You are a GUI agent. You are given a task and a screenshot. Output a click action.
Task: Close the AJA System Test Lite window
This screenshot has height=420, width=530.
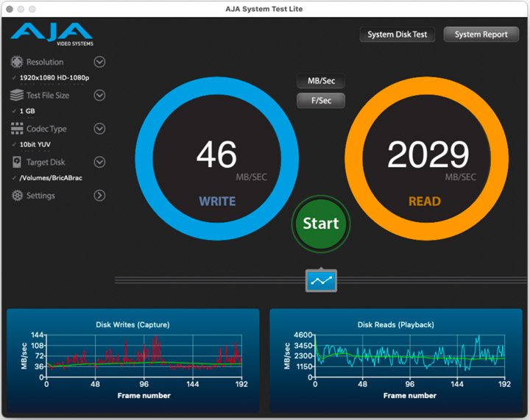pos(10,9)
